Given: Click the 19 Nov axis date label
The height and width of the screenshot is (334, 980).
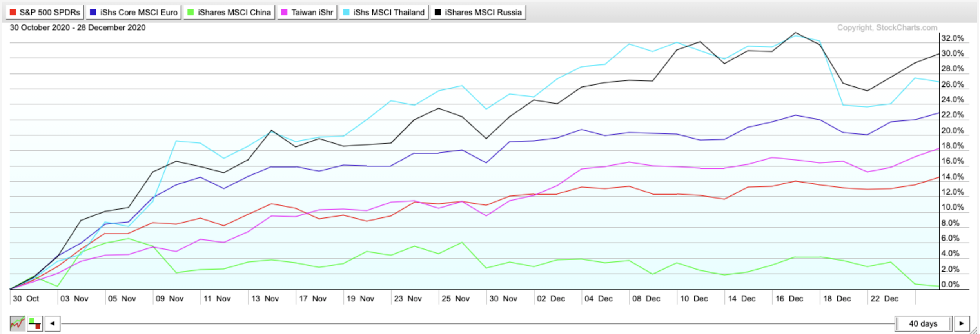Looking at the screenshot, I should pos(360,299).
